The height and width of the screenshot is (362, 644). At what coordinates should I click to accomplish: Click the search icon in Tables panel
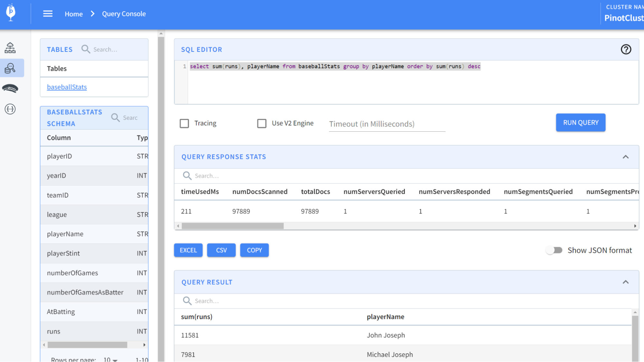[85, 49]
